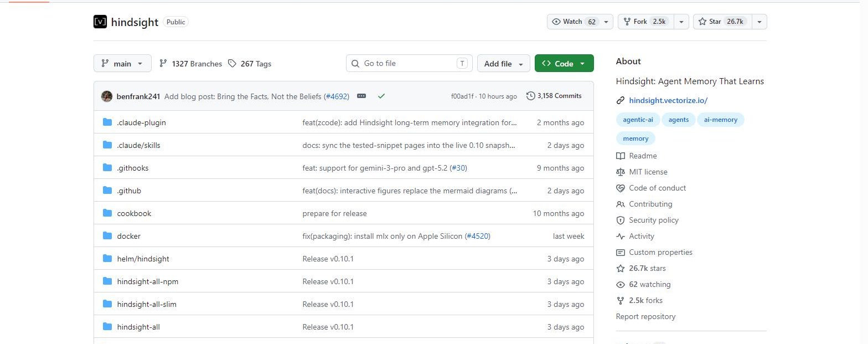Click the watching eye icon in About
The image size is (868, 344).
(x=621, y=285)
